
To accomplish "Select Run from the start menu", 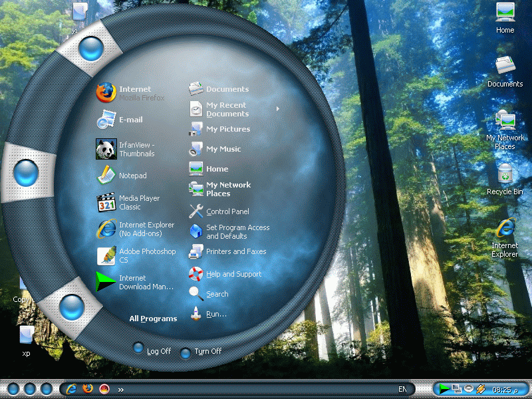I will tap(217, 313).
